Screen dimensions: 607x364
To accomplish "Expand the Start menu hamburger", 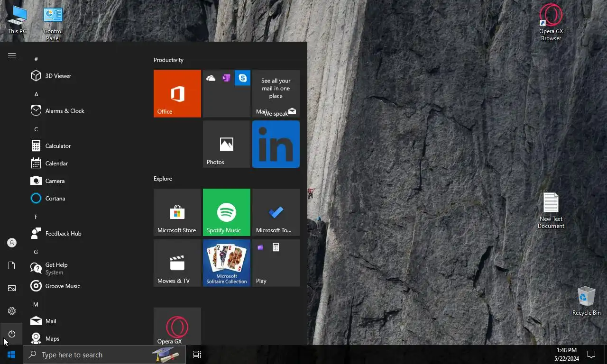I will (12, 55).
